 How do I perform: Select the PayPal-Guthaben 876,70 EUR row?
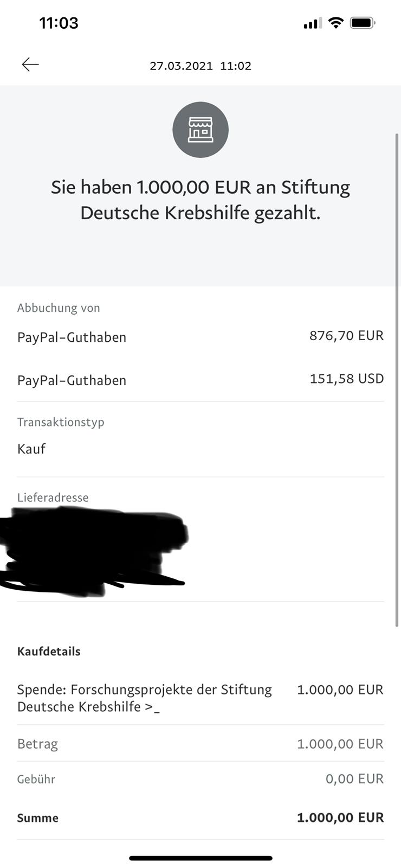[200, 336]
